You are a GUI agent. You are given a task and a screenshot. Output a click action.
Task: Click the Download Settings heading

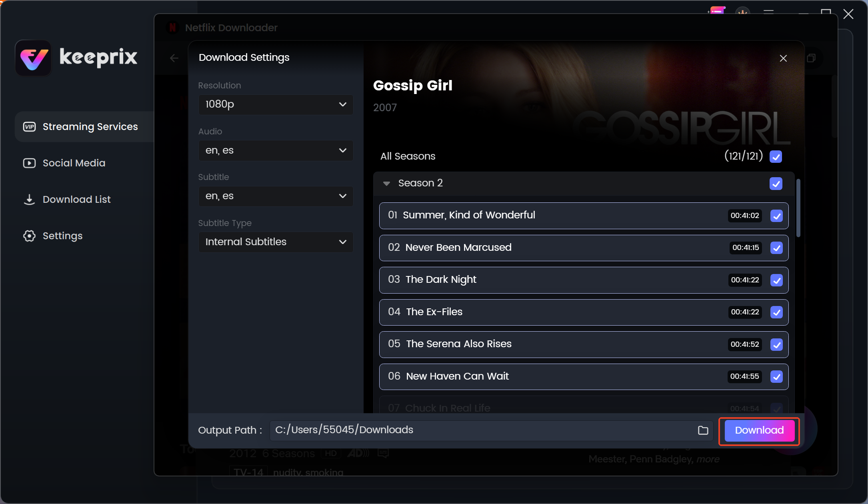click(244, 58)
